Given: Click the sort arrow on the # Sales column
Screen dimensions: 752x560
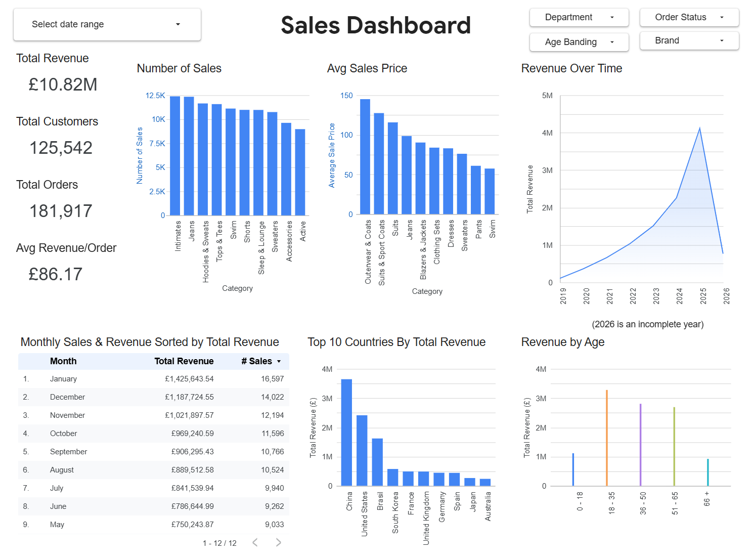Looking at the screenshot, I should point(278,361).
